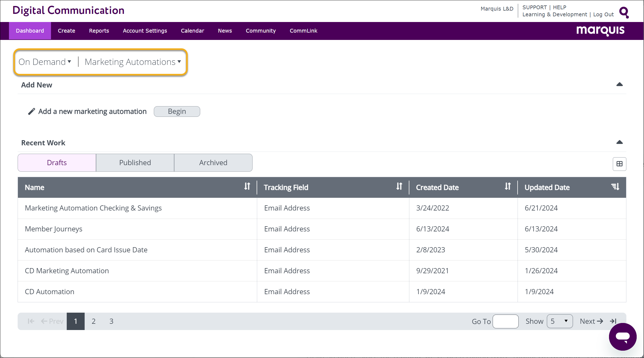Open the CD Marketing Automation row
This screenshot has width=644, height=358.
click(322, 271)
